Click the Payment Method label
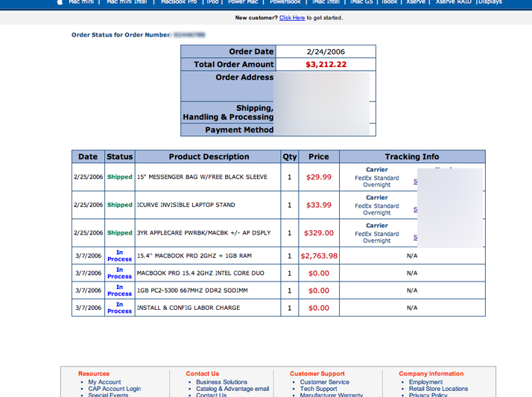This screenshot has height=397, width=532. (239, 130)
